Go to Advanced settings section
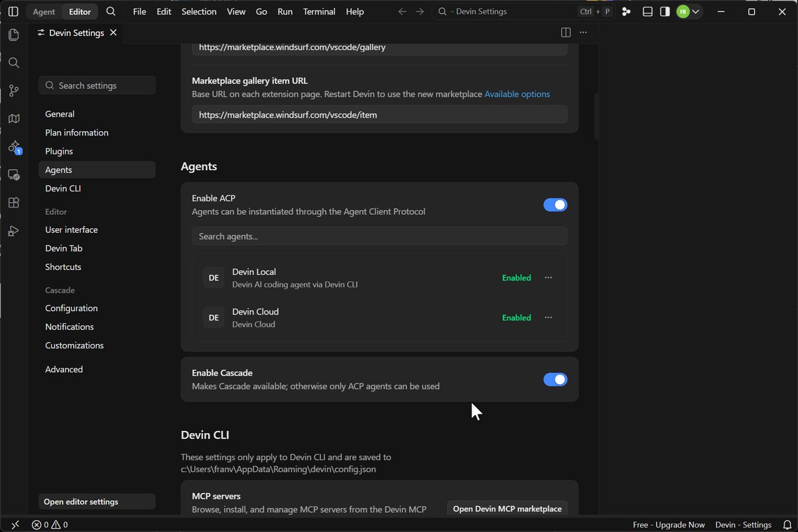The width and height of the screenshot is (798, 532). pyautogui.click(x=97, y=369)
